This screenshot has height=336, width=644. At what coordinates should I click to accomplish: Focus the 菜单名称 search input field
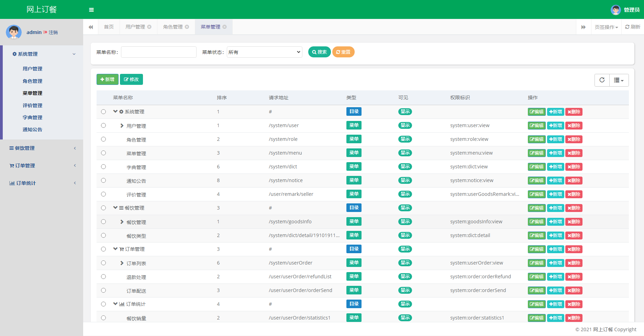pyautogui.click(x=159, y=52)
